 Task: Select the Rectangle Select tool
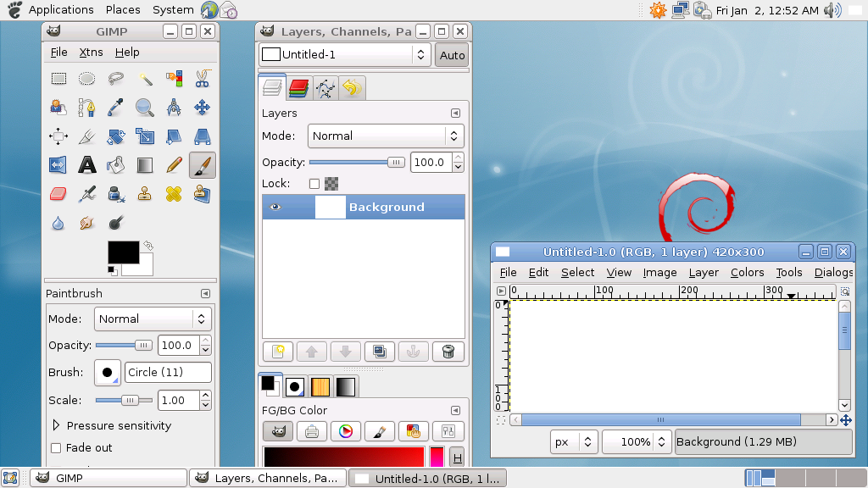58,79
